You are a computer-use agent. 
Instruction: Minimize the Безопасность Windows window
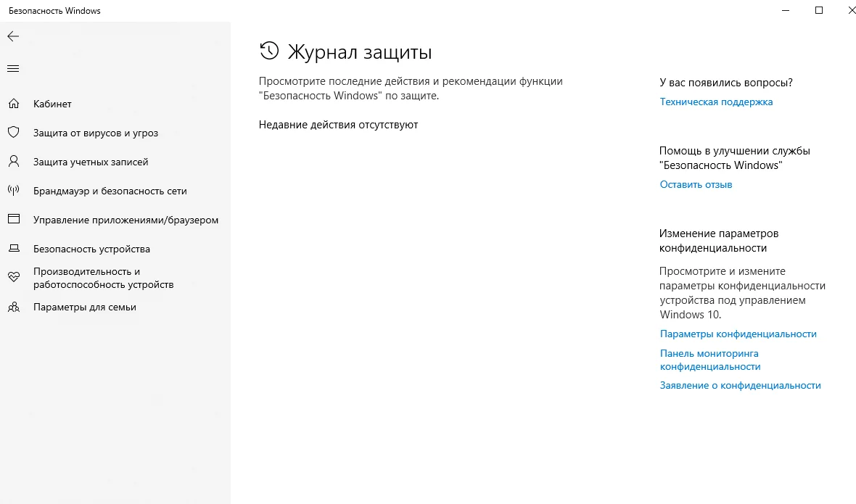click(x=786, y=10)
